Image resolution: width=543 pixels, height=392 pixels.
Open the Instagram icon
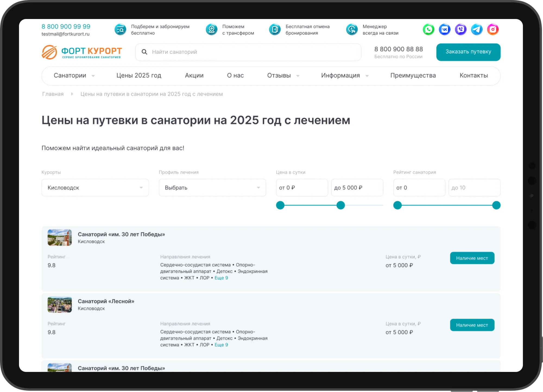[493, 30]
